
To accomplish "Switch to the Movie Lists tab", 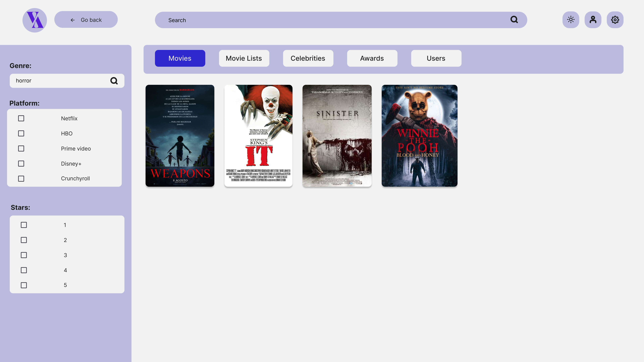I will point(244,58).
